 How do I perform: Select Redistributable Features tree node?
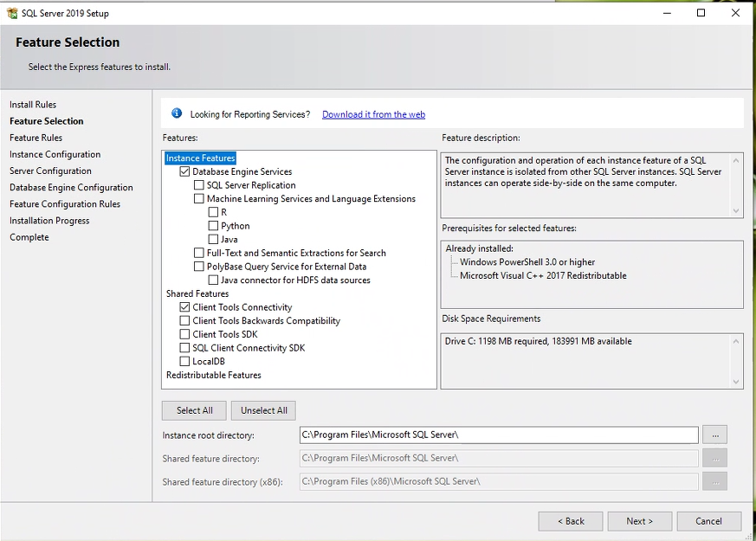[214, 375]
